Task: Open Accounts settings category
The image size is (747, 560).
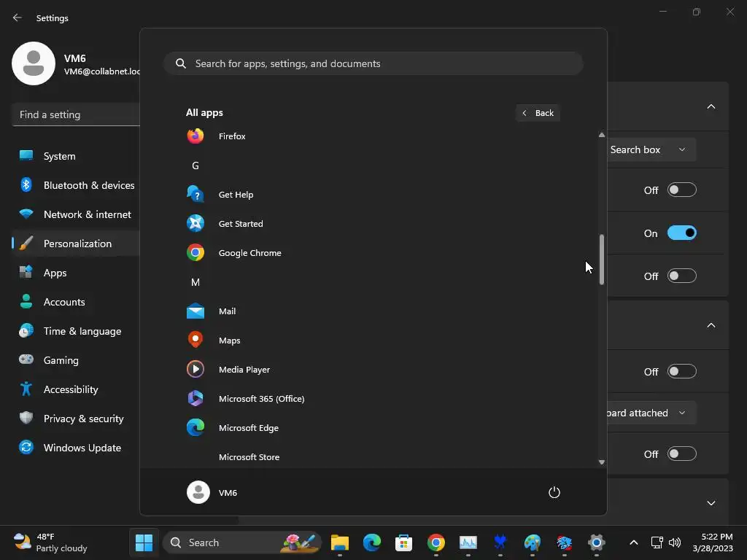Action: coord(76,302)
